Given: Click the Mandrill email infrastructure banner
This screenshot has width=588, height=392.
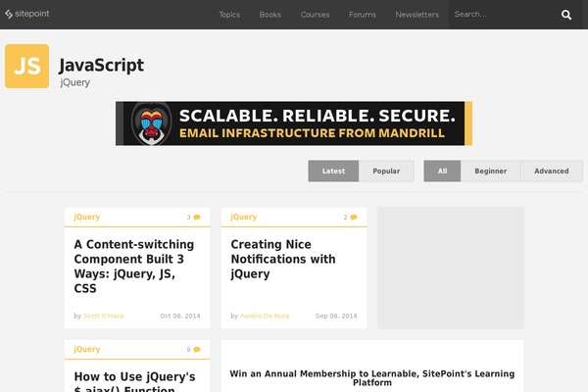Looking at the screenshot, I should click(294, 123).
